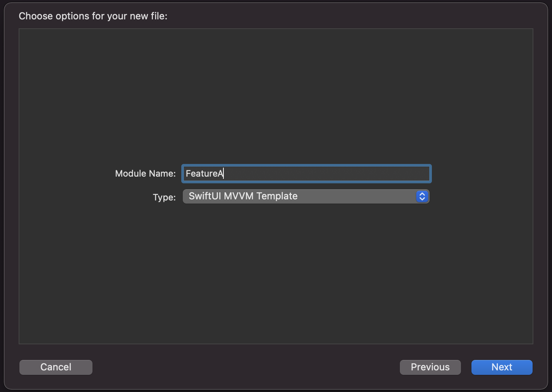This screenshot has width=552, height=392.
Task: Click the "Choose options for your new file" heading
Action: pyautogui.click(x=93, y=16)
